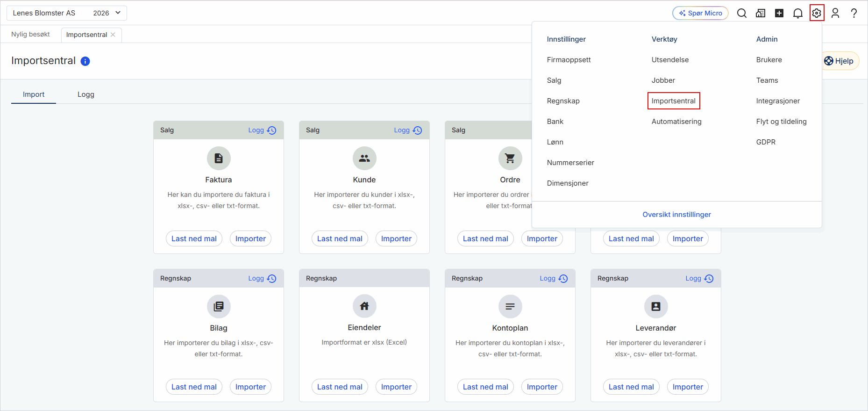Image resolution: width=868 pixels, height=411 pixels.
Task: Click Importer on the Kunde card
Action: point(396,239)
